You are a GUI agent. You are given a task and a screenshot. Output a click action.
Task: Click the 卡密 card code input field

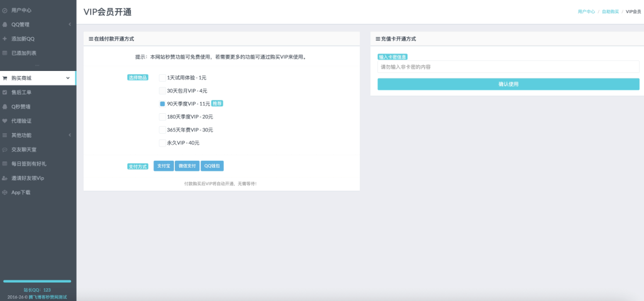pos(508,67)
